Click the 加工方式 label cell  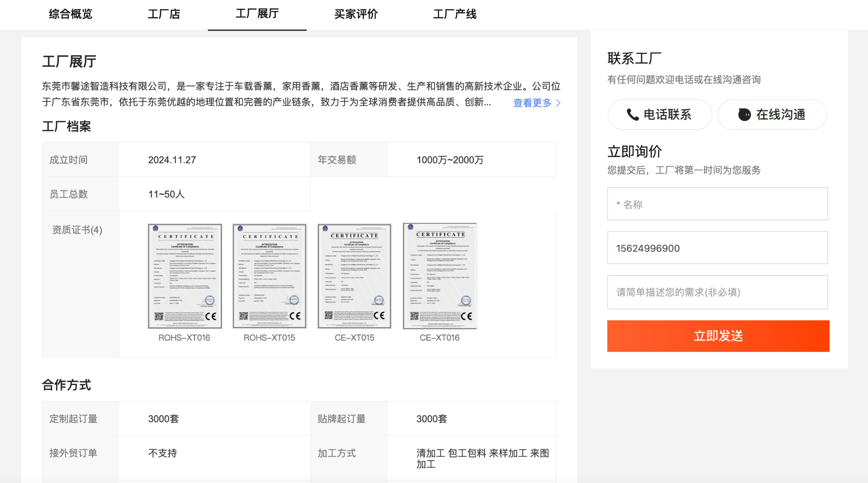(x=349, y=458)
